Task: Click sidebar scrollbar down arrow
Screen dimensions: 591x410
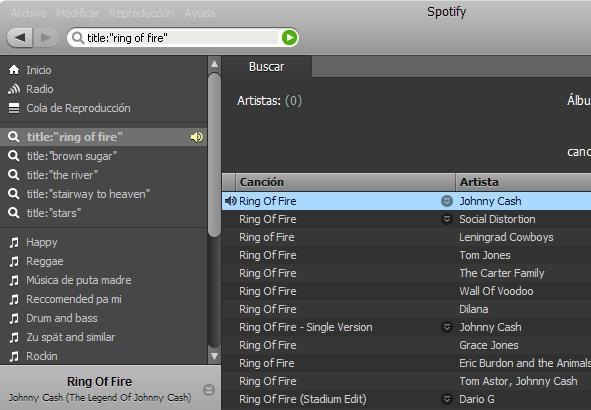Action: tap(214, 356)
